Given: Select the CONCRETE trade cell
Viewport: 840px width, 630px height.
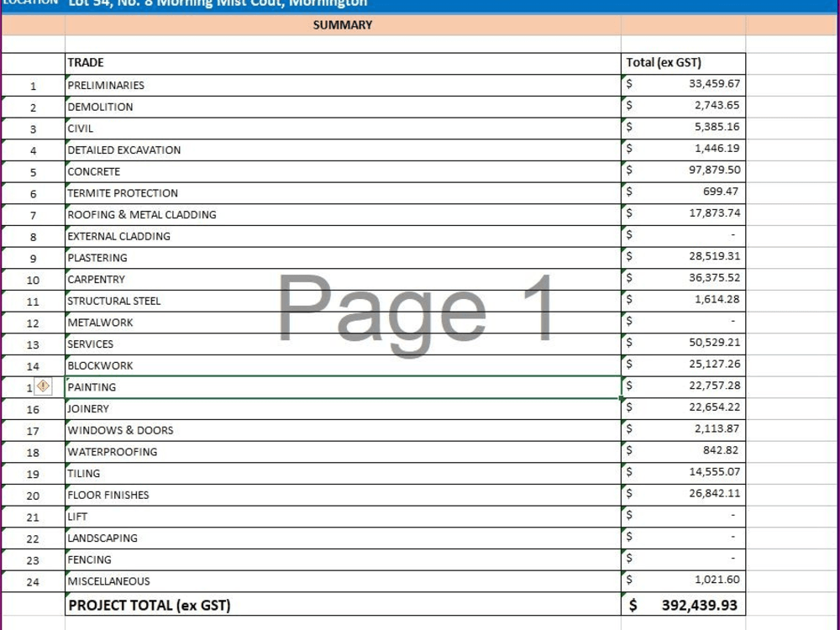Looking at the screenshot, I should [x=343, y=172].
